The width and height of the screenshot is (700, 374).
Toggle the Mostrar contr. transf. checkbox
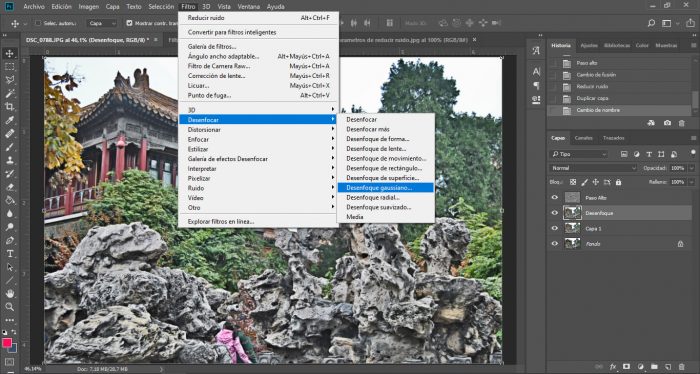click(x=129, y=23)
